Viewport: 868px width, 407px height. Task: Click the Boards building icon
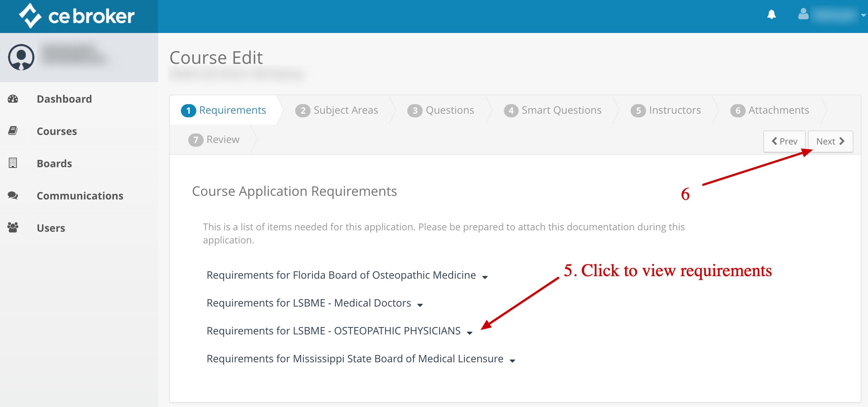[13, 163]
